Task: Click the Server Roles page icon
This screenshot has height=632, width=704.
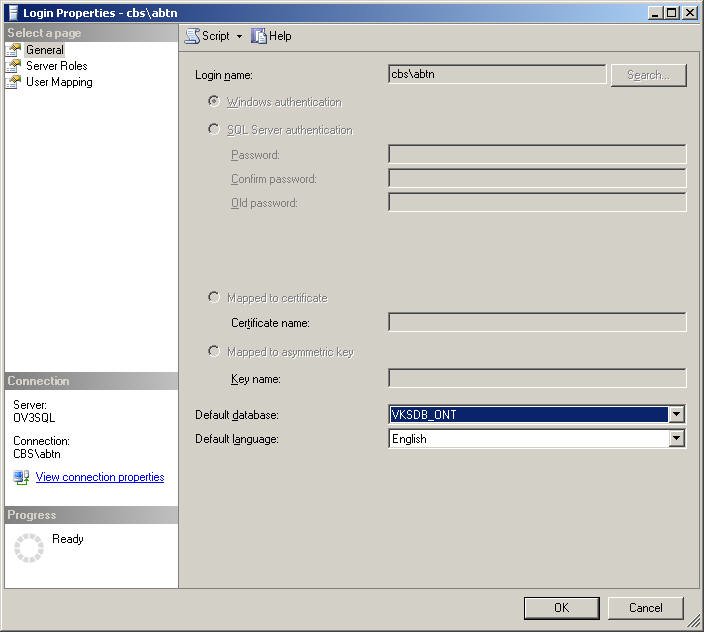Action: (x=14, y=66)
